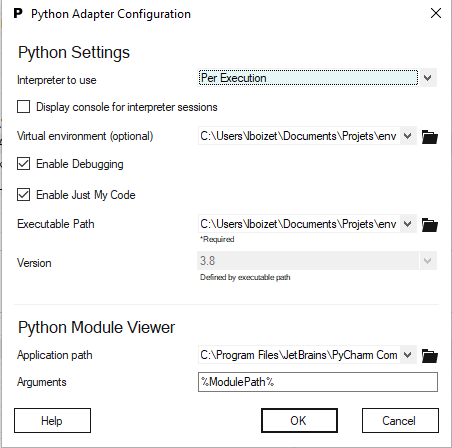Click the P icon in the title bar

pos(18,14)
